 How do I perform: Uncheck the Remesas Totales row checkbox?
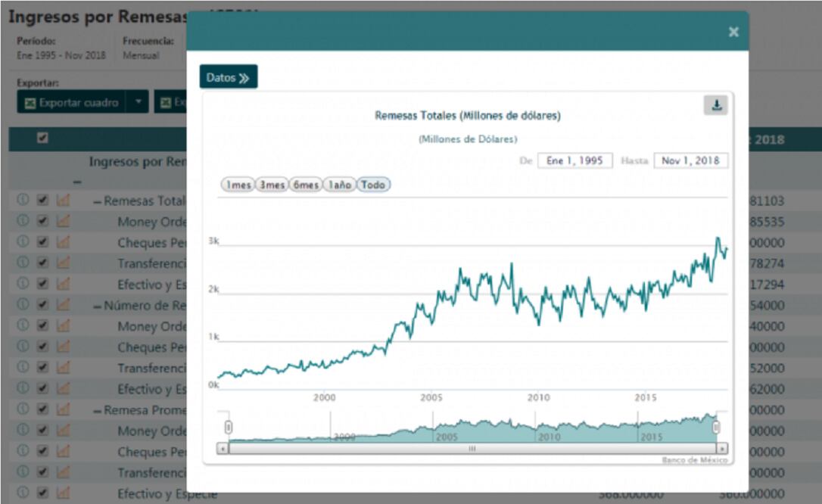tap(43, 201)
